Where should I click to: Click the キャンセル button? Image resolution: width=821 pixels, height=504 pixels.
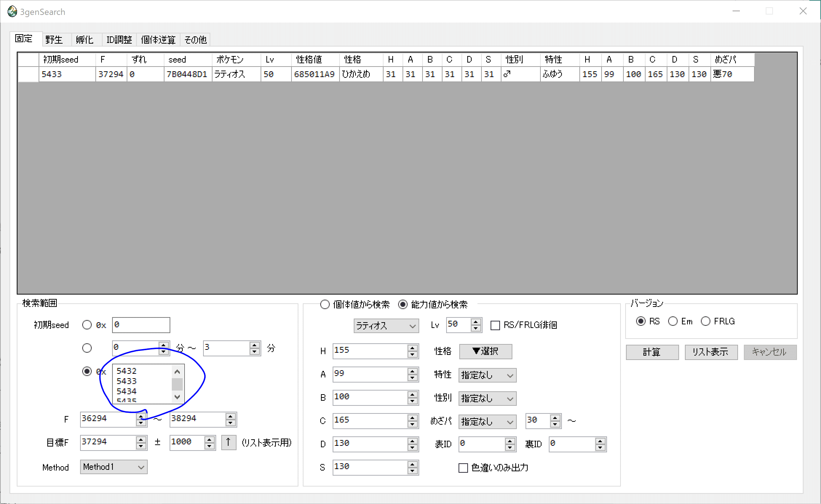pyautogui.click(x=770, y=352)
